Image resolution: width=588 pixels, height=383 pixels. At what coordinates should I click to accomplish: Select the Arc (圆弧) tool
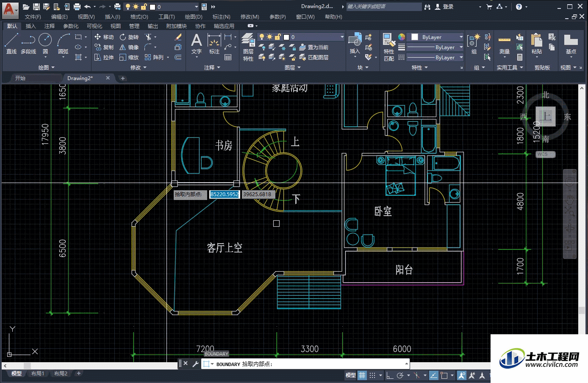point(63,44)
